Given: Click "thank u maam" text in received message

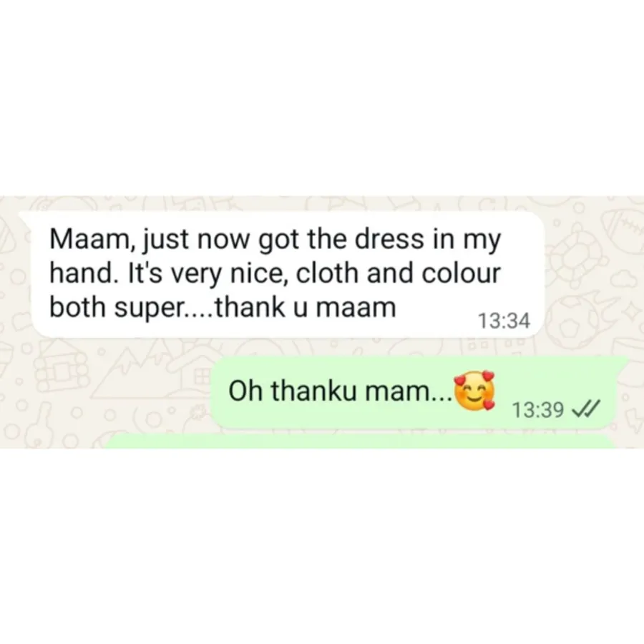Looking at the screenshot, I should click(x=306, y=308).
